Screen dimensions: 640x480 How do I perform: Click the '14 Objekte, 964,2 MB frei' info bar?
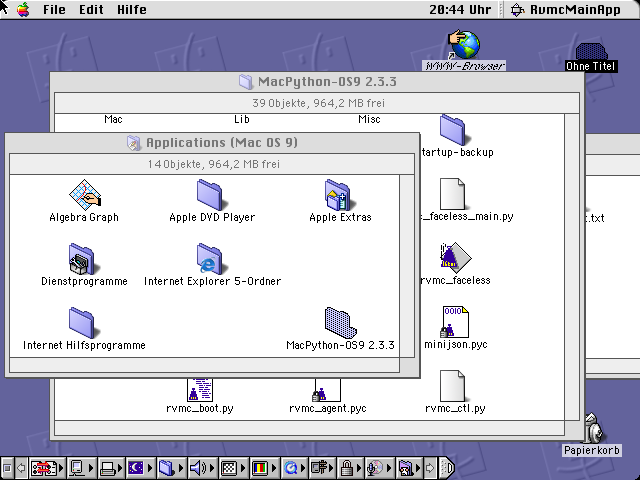pyautogui.click(x=212, y=164)
